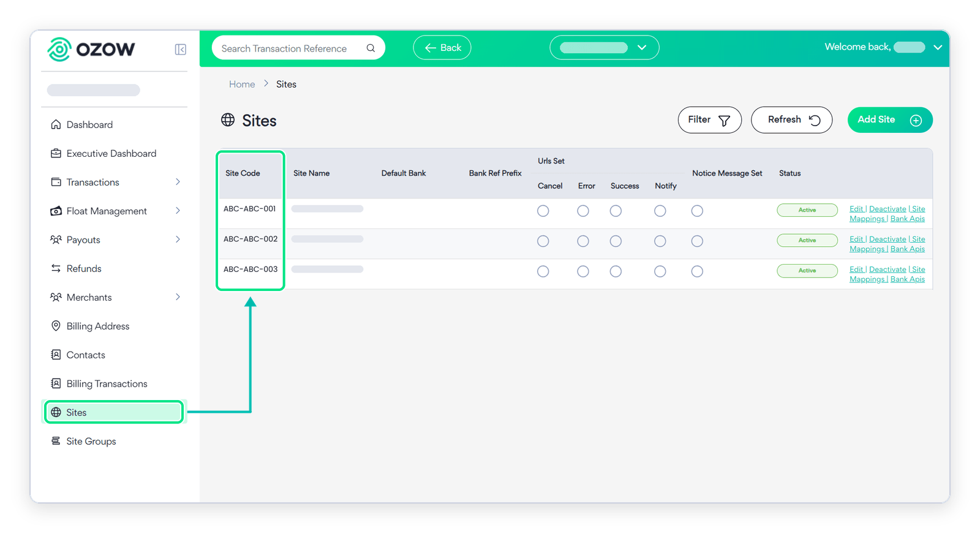
Task: Toggle Cancel URL radio for ABC-ABC-001
Action: coord(543,211)
